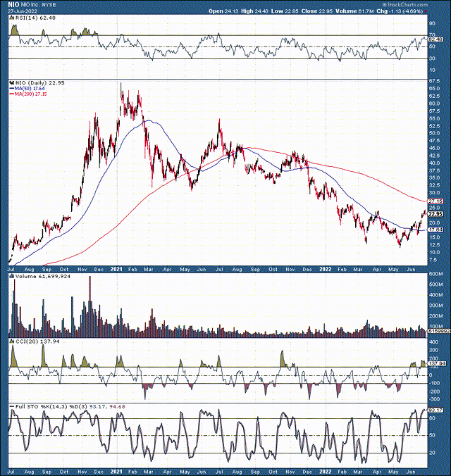The image size is (451, 476).
Task: Click the Low 22.85 value
Action: point(285,11)
